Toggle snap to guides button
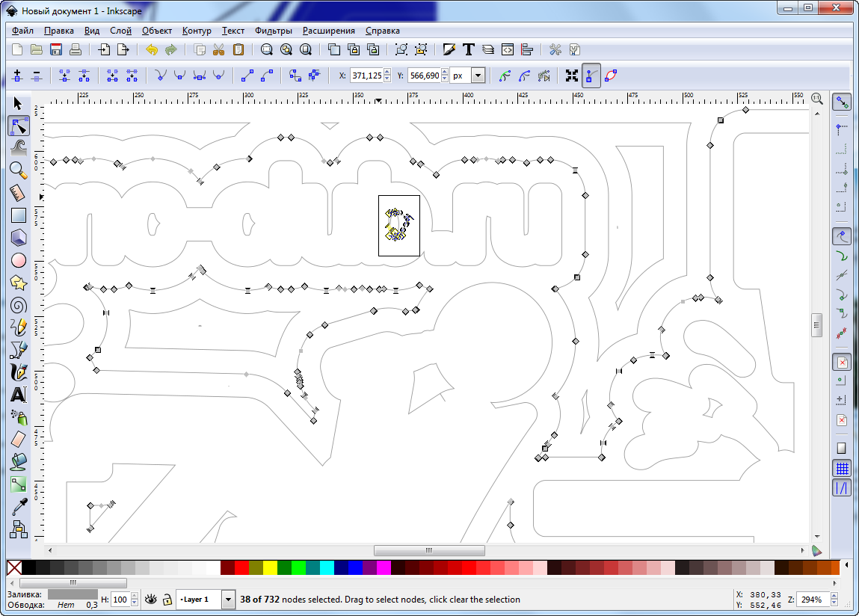The image size is (859, 616). pos(842,487)
